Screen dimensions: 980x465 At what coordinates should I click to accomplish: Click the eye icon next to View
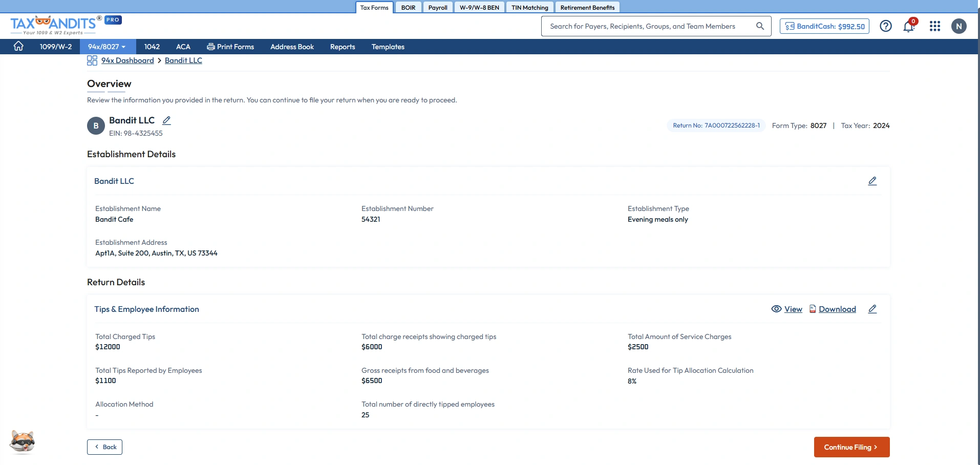pyautogui.click(x=776, y=309)
